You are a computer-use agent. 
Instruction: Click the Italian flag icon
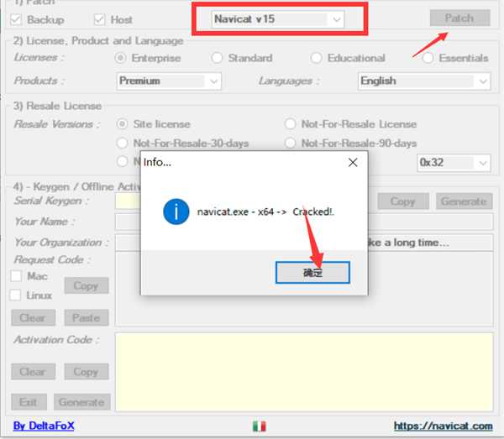point(259,426)
